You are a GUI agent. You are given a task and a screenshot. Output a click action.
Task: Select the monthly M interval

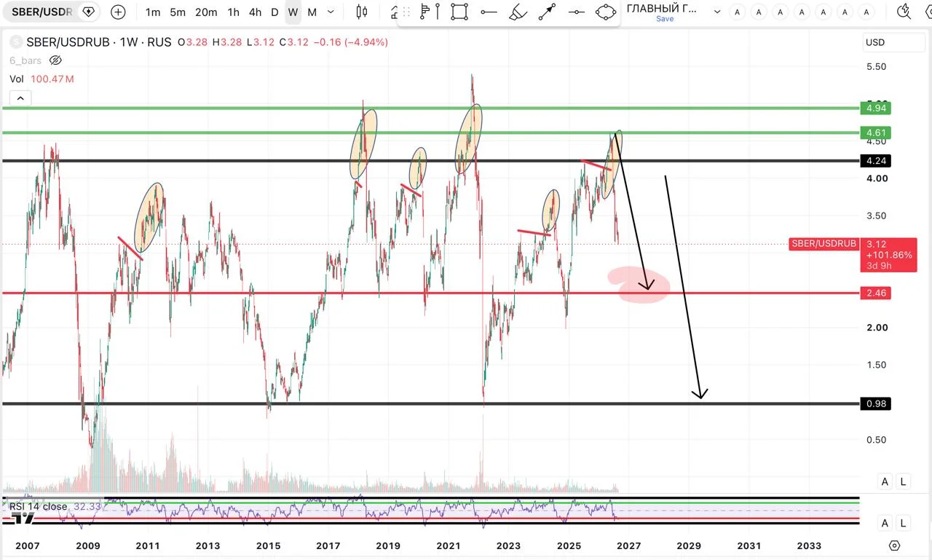(x=312, y=12)
